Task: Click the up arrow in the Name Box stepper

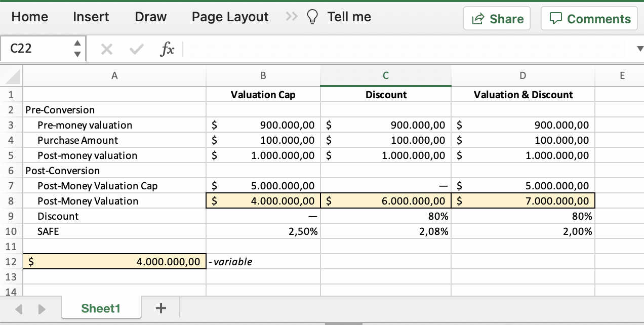Action: coord(77,44)
